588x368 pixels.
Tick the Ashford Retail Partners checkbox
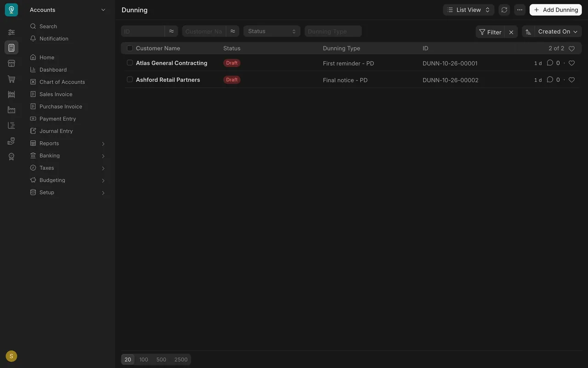130,79
